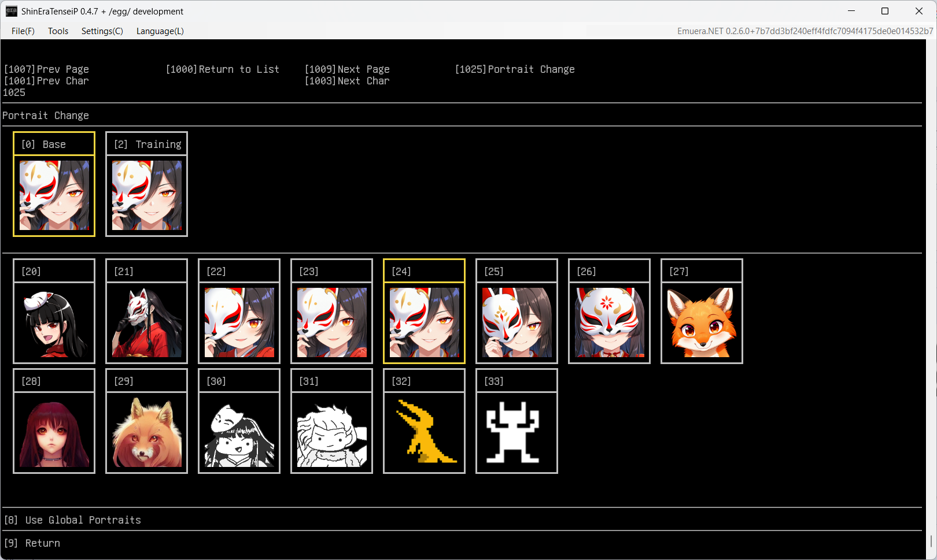Click Return to List
937x560 pixels.
pyautogui.click(x=223, y=69)
